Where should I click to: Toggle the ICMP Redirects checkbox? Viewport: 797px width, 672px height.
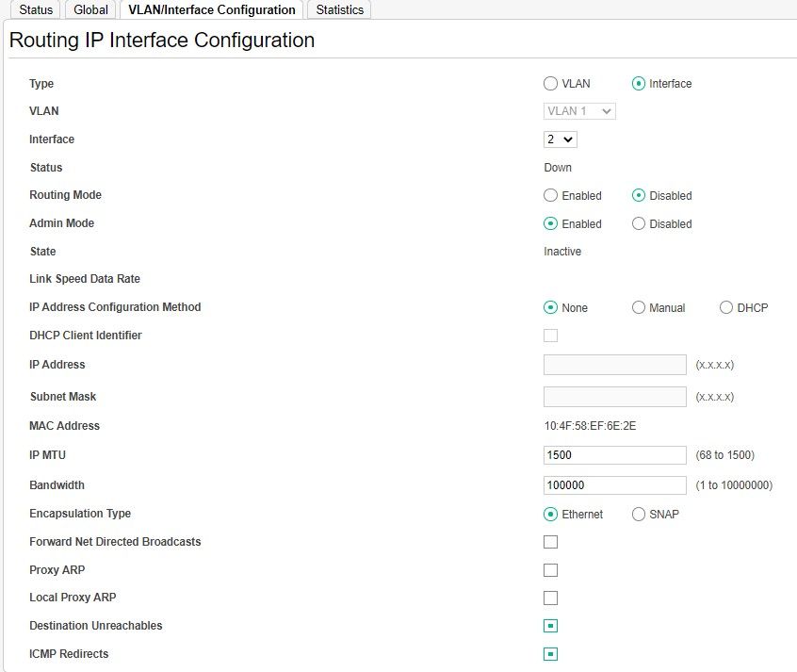550,654
